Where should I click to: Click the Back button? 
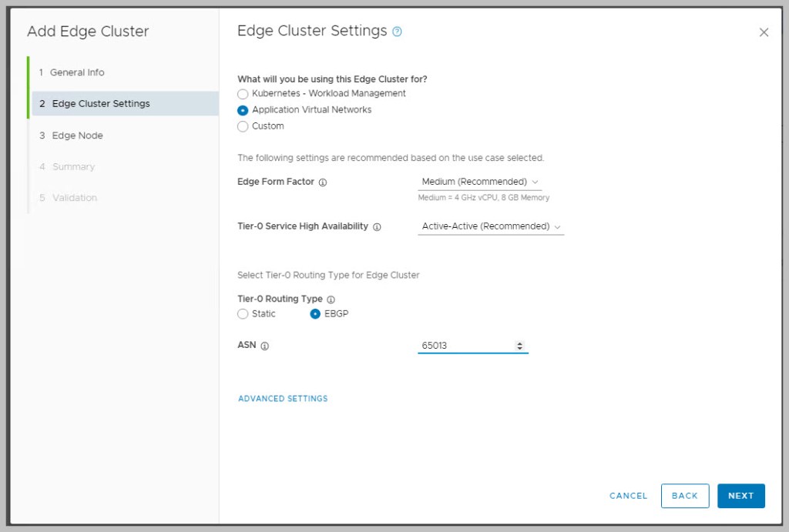pyautogui.click(x=684, y=496)
